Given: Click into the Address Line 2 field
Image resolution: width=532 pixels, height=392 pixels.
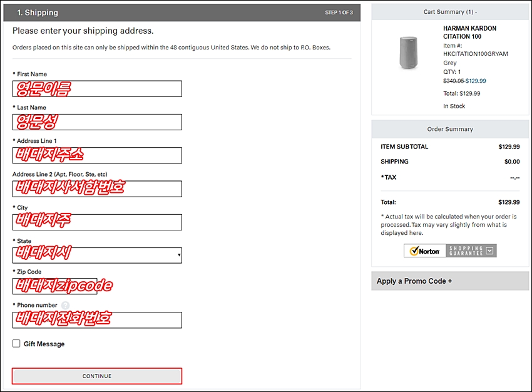Looking at the screenshot, I should 97,188.
